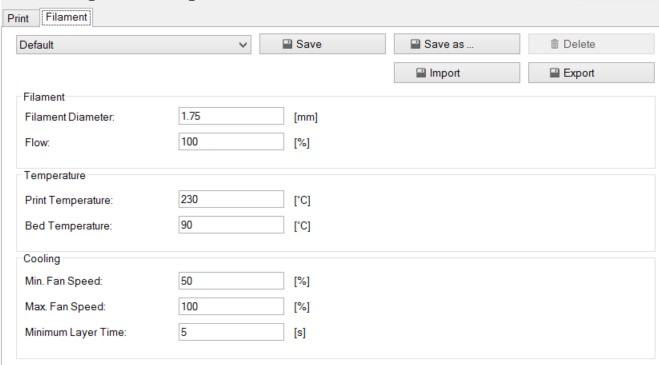Focus the Minimum Layer Time field

coord(231,332)
